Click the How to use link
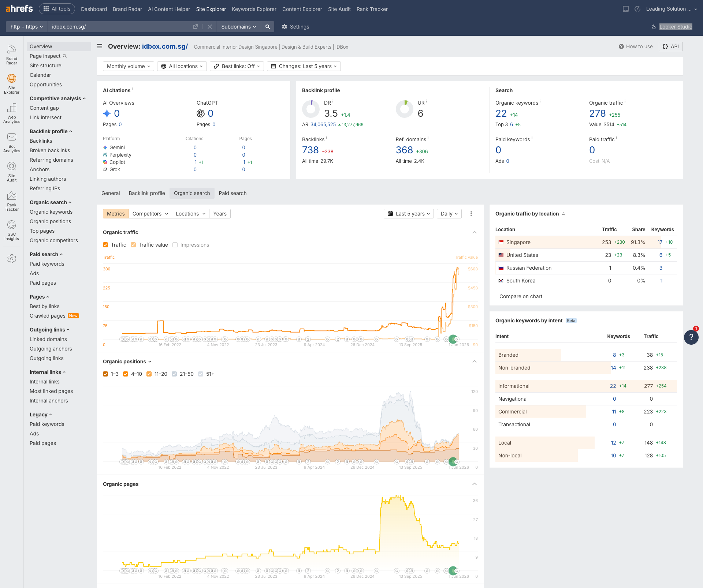Image resolution: width=703 pixels, height=588 pixels. (x=636, y=46)
